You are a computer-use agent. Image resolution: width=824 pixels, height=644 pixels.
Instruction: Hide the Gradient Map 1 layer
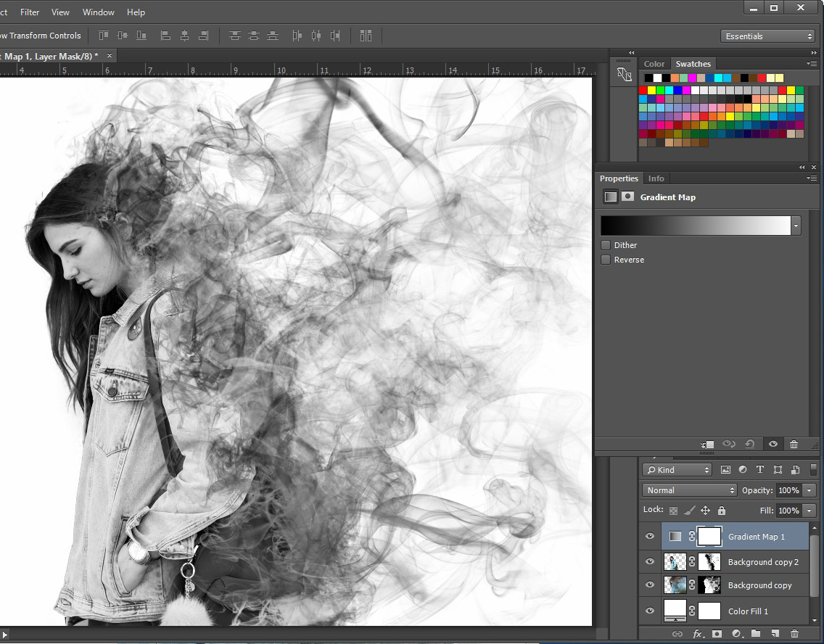click(x=650, y=537)
